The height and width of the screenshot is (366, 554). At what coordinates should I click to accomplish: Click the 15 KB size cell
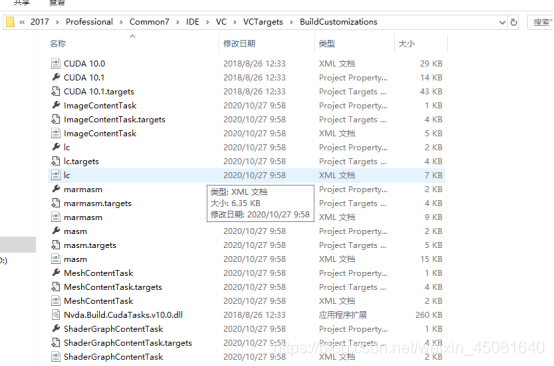(431, 259)
